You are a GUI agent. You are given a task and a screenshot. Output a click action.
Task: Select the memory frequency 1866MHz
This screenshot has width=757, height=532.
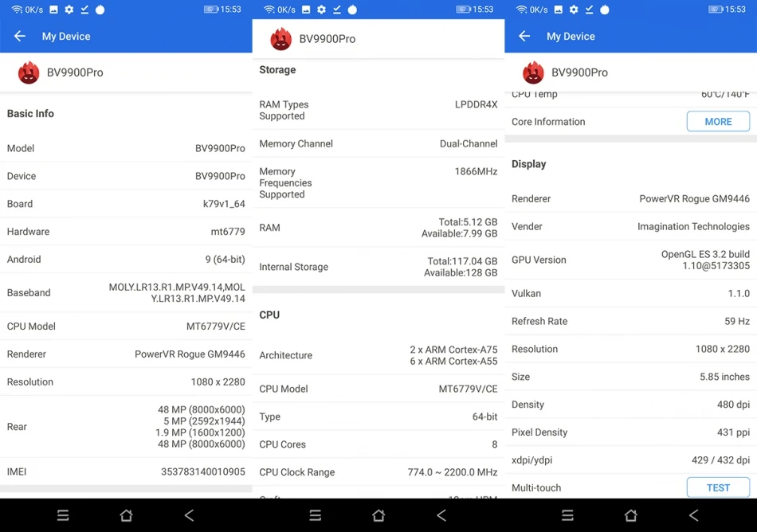click(476, 172)
